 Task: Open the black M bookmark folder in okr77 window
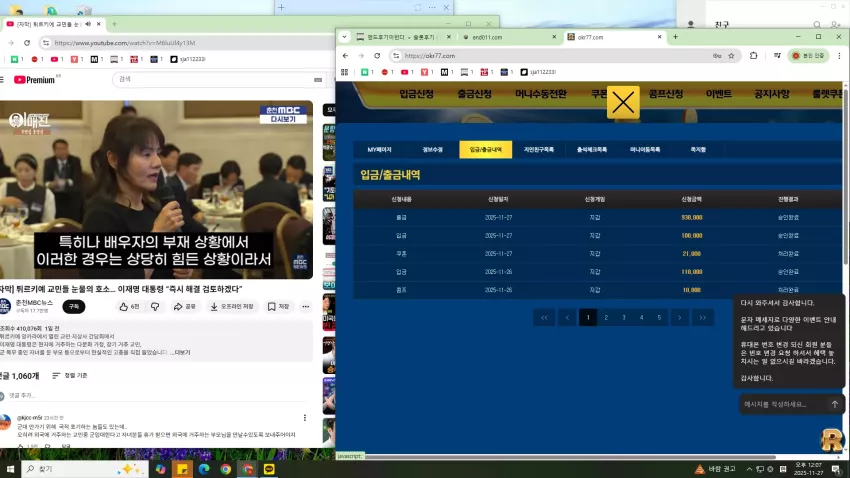pos(447,72)
